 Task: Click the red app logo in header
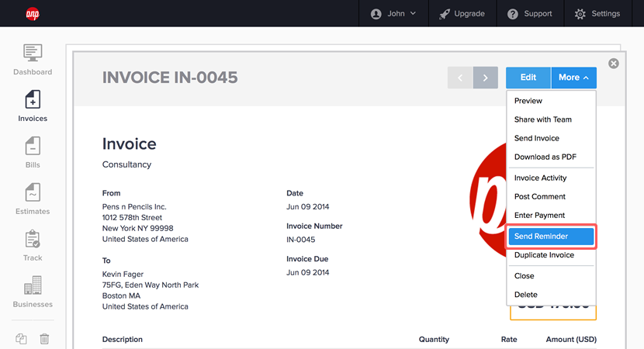(x=33, y=14)
